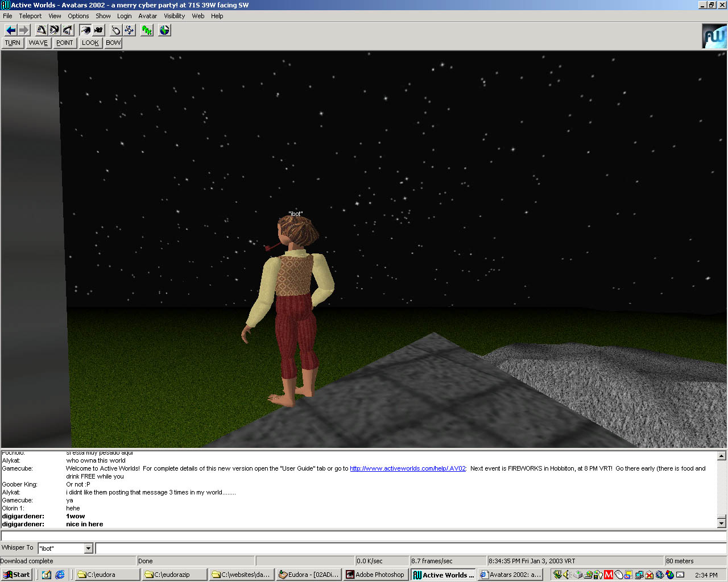Toggle mouse mode button in toolbar
Viewport: 728px width, 582px height.
tap(116, 30)
